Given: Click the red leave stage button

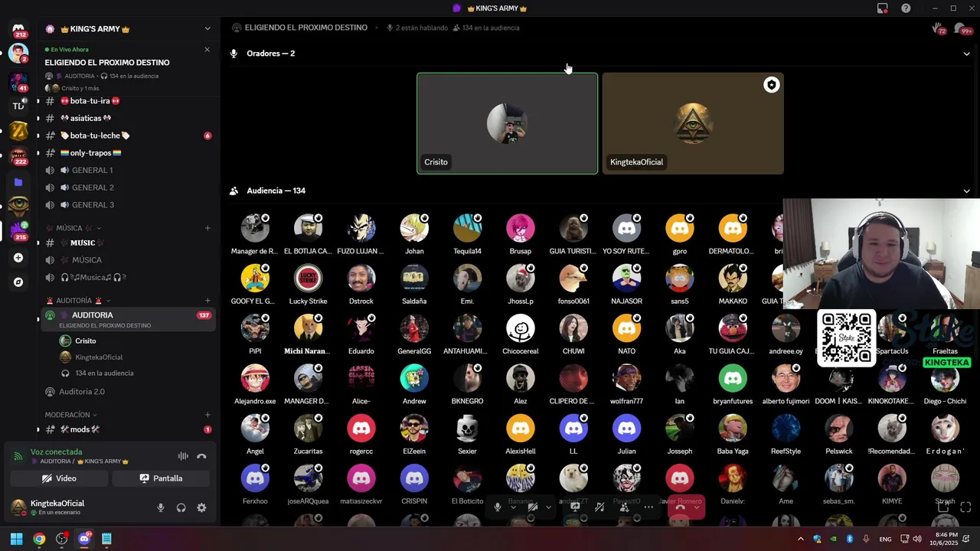Looking at the screenshot, I should 680,507.
